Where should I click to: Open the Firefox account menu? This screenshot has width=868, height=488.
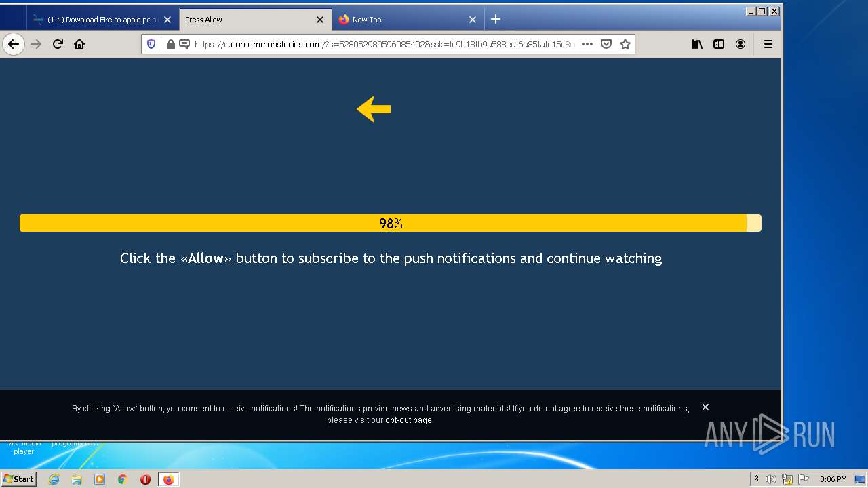pos(741,44)
